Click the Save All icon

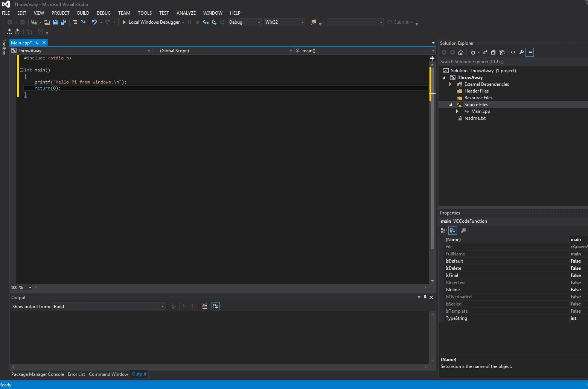[x=63, y=22]
